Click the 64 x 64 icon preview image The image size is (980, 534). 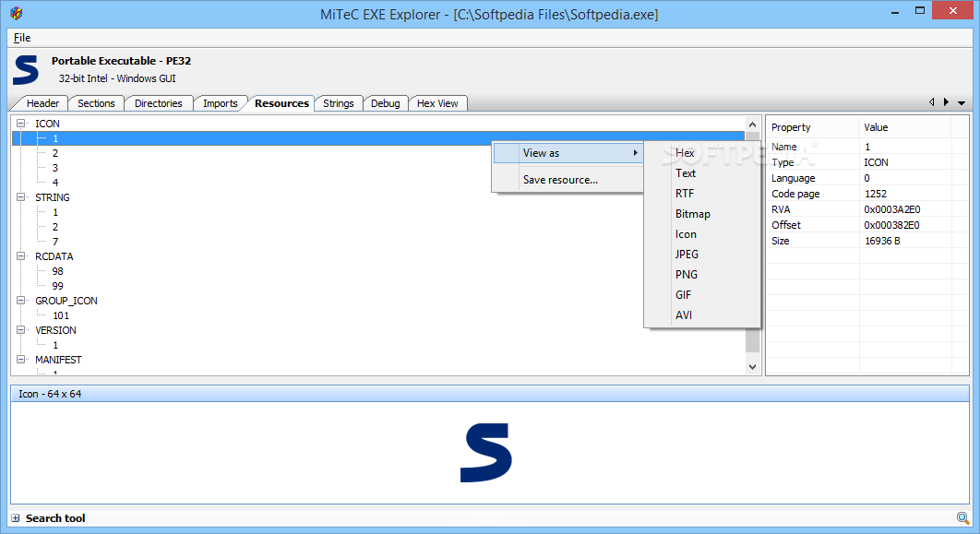(x=486, y=452)
